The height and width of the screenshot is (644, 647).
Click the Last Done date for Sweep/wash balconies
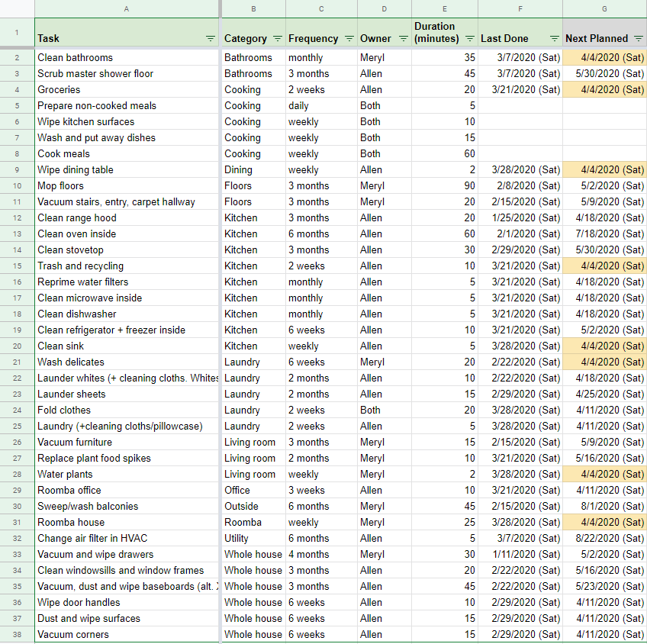(x=520, y=507)
